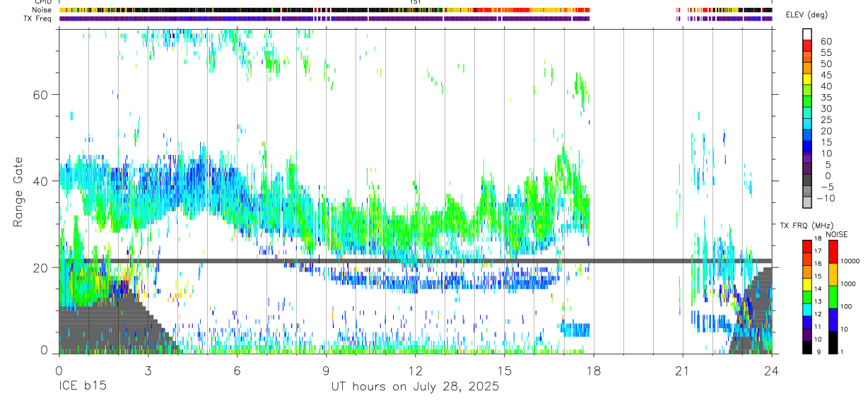Click the '151' CPID value at top
868x401 pixels.
[415, 2]
